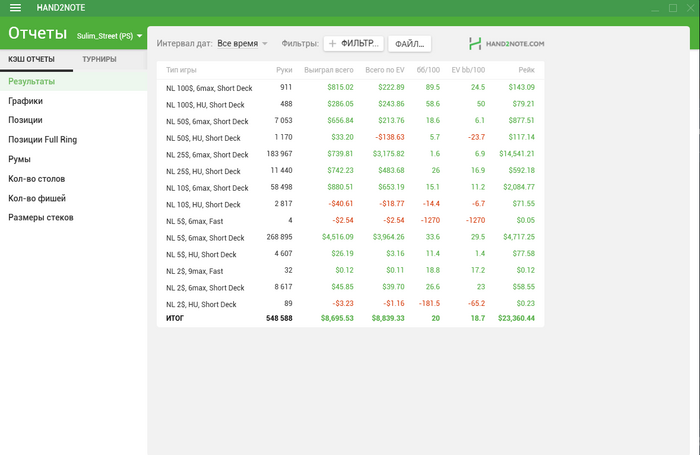Click the 'ФИЛЬТР...' add filter button
700x455 pixels.
(x=354, y=43)
